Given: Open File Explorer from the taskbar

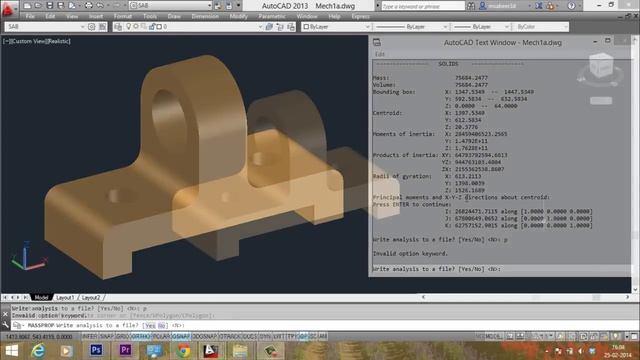Looking at the screenshot, I should coord(240,350).
